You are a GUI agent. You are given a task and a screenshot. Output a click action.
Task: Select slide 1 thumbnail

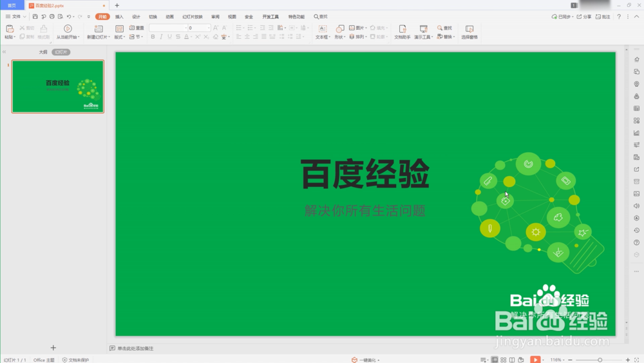coord(58,86)
